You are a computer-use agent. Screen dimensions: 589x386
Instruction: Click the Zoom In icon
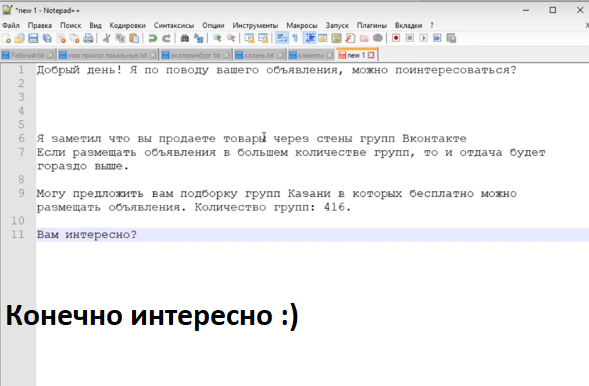[x=217, y=38]
